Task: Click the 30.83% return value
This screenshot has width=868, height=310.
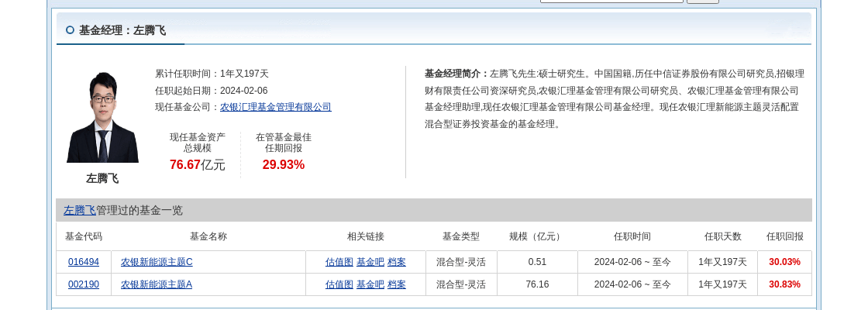Action: [x=784, y=284]
